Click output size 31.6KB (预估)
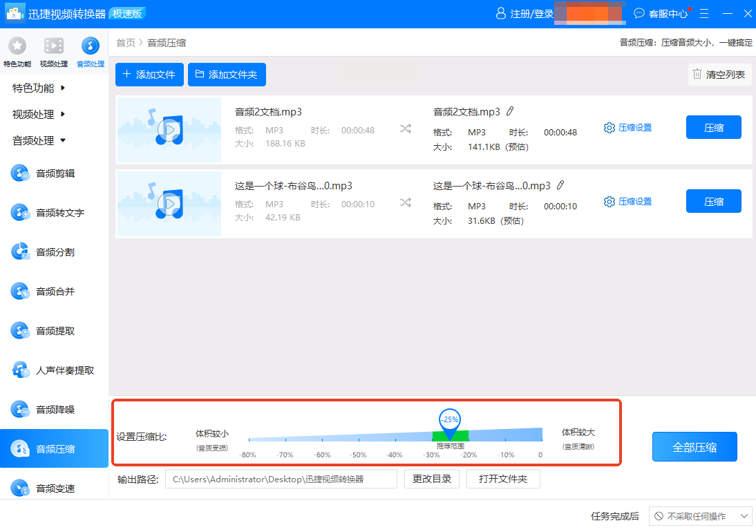 click(x=495, y=220)
